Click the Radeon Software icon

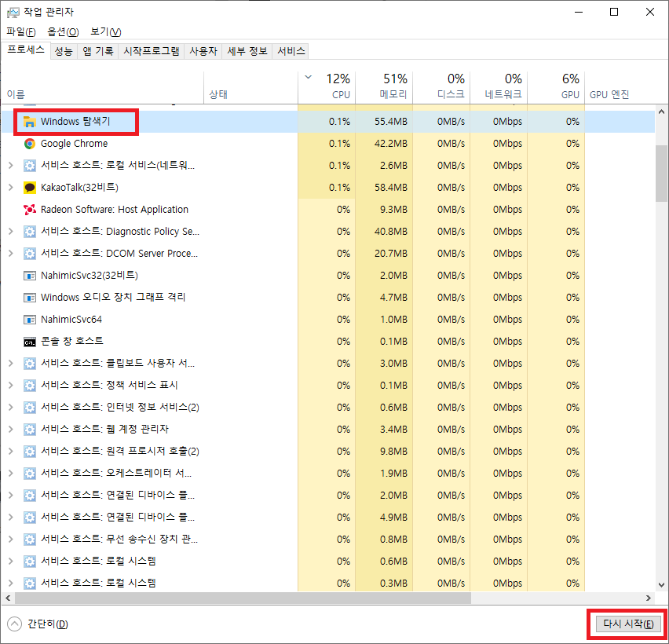click(x=29, y=210)
